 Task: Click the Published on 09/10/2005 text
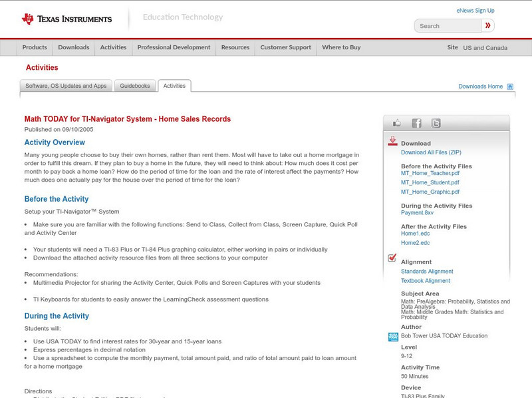(x=59, y=129)
